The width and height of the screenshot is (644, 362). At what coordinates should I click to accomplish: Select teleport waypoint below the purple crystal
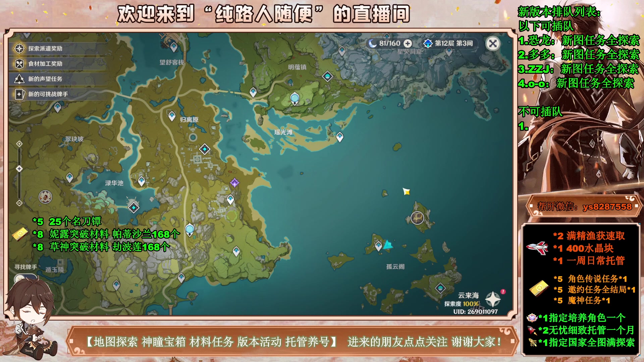[230, 200]
